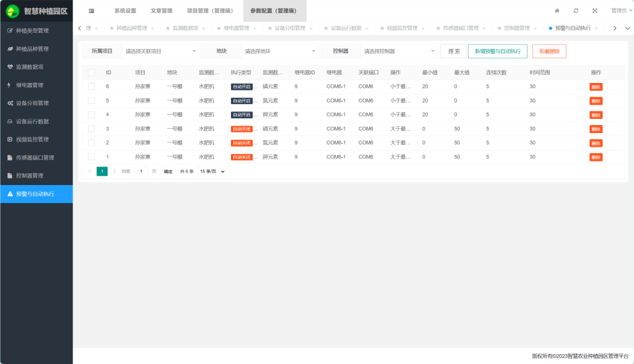The width and height of the screenshot is (634, 364).
Task: Click the fullscreen icon in top bar
Action: point(594,11)
